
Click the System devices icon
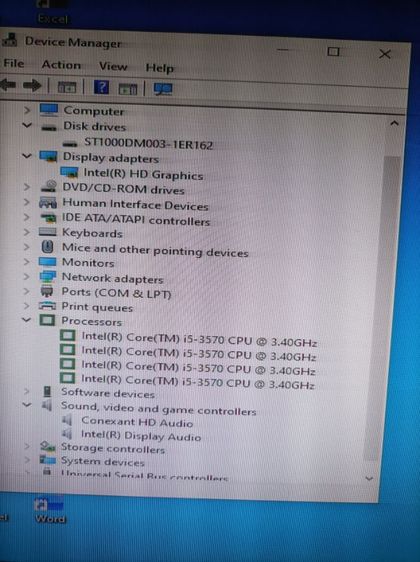click(47, 459)
